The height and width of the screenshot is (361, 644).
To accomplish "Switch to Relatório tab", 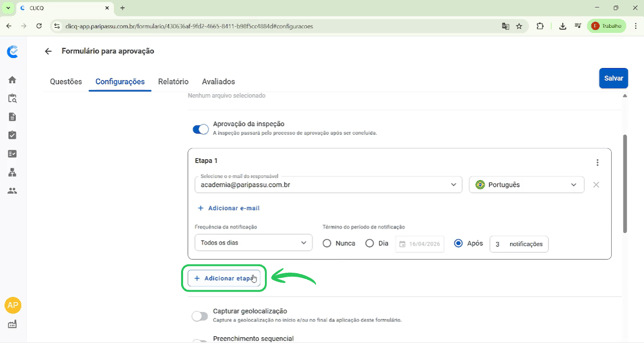I will pos(173,82).
